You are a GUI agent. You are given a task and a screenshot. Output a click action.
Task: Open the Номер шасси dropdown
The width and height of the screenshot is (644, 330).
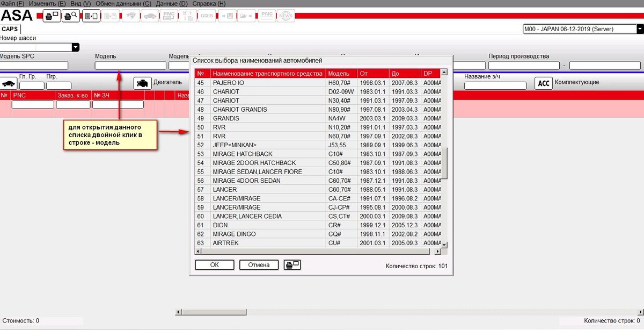click(x=76, y=47)
